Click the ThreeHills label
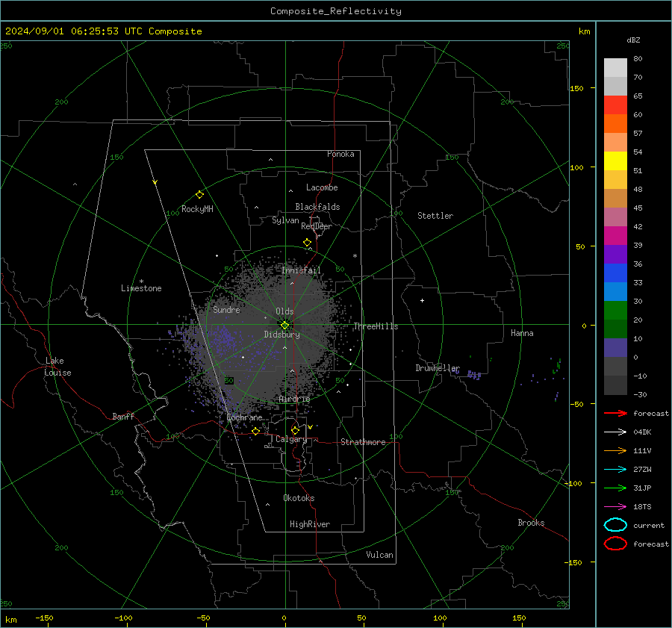 tap(376, 326)
